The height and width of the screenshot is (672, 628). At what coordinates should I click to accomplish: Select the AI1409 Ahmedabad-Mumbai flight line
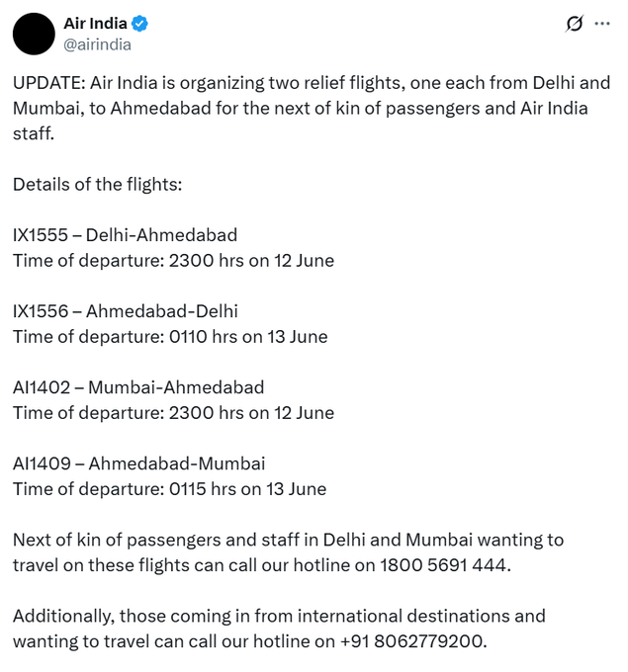click(138, 463)
